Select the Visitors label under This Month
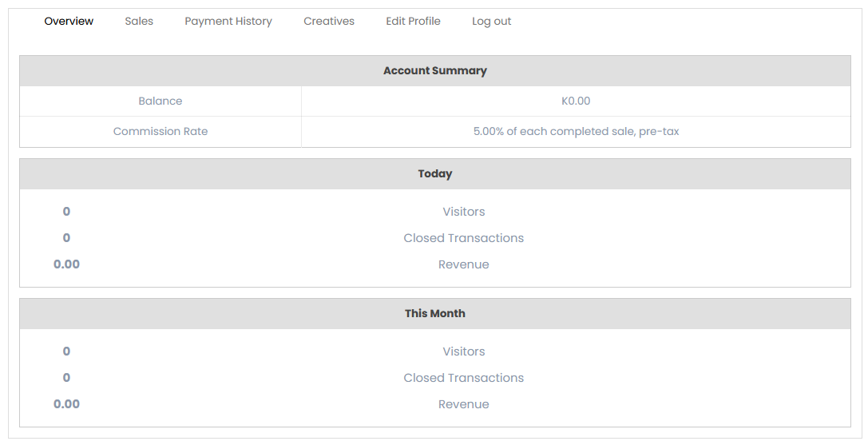This screenshot has height=445, width=868. pyautogui.click(x=463, y=352)
